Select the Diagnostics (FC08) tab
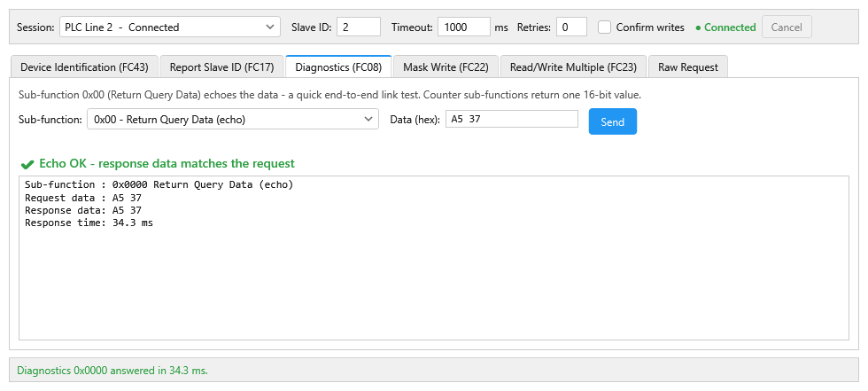Screen dimensions: 868x391 click(338, 67)
